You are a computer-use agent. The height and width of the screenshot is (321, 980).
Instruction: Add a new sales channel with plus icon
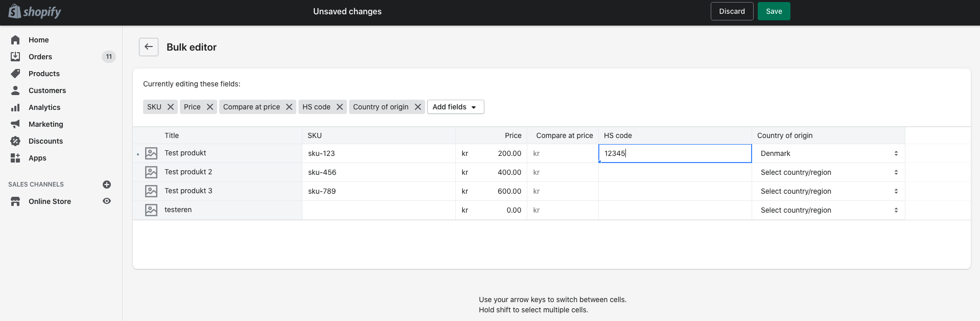(107, 185)
